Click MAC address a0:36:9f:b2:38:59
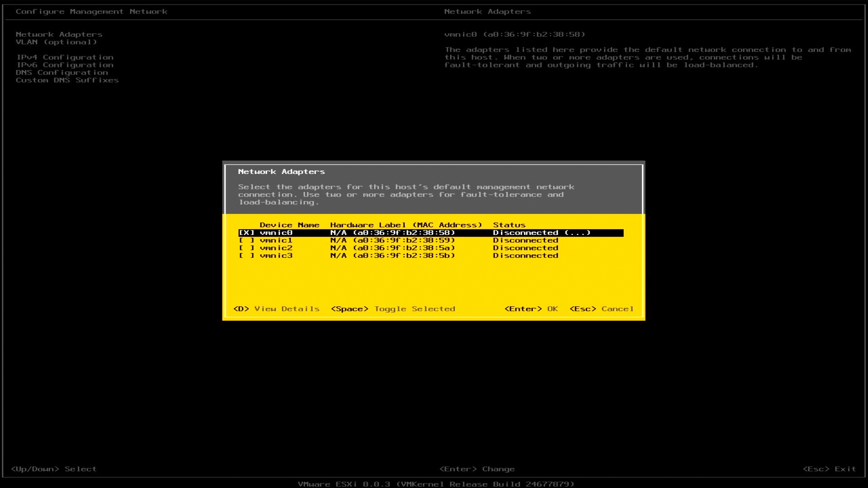 pos(404,240)
